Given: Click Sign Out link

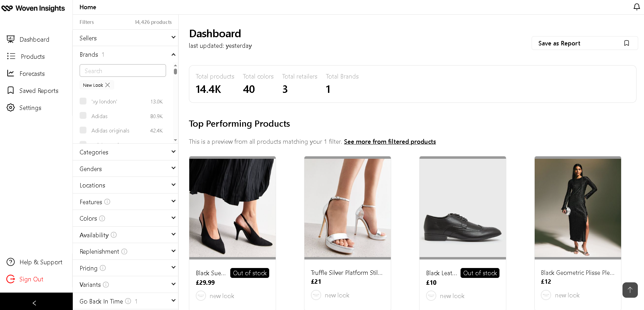Looking at the screenshot, I should (31, 279).
